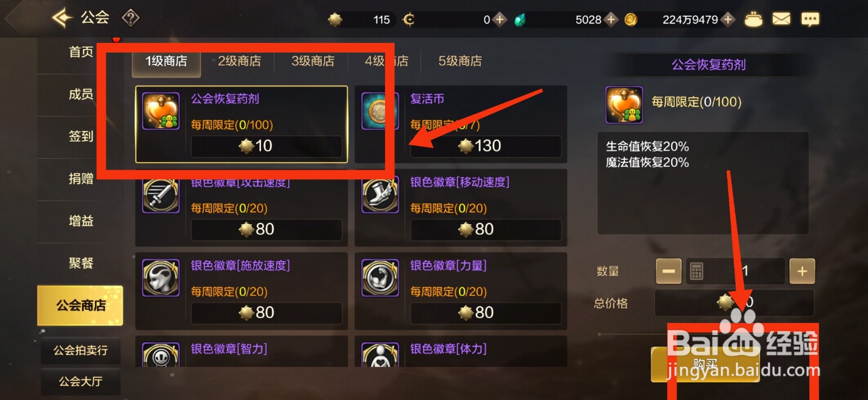Decrease quantity with the minus button
The width and height of the screenshot is (868, 400).
(x=668, y=271)
